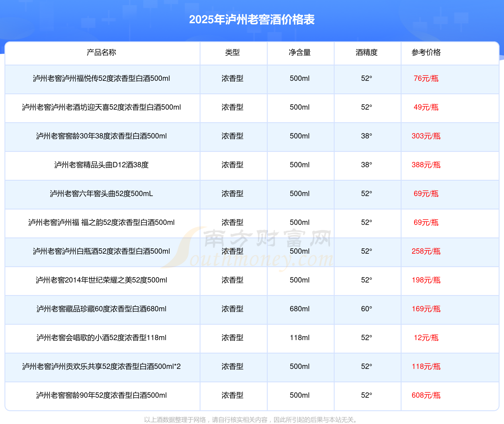Open the 泸州老窖精品头曲D12酒38度 entry
This screenshot has width=504, height=424.
101,165
